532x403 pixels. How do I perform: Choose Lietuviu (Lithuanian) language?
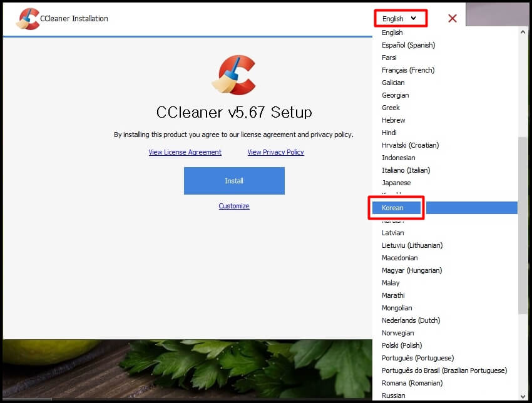point(445,245)
